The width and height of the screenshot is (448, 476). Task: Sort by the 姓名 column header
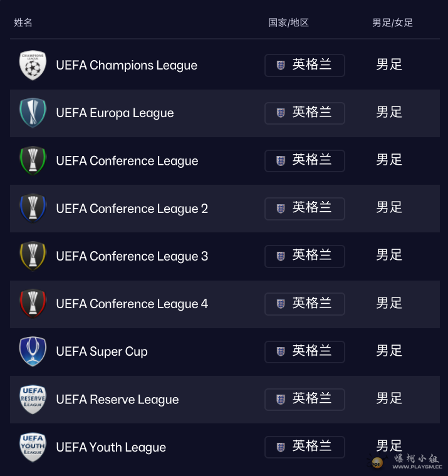(23, 23)
